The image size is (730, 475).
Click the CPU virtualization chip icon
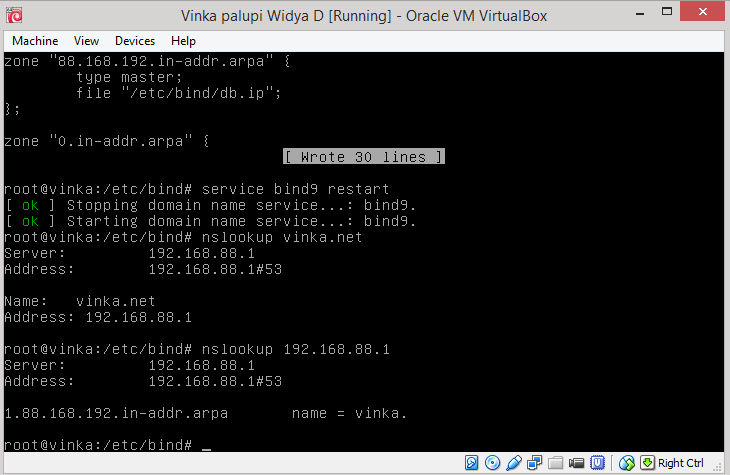coord(597,463)
